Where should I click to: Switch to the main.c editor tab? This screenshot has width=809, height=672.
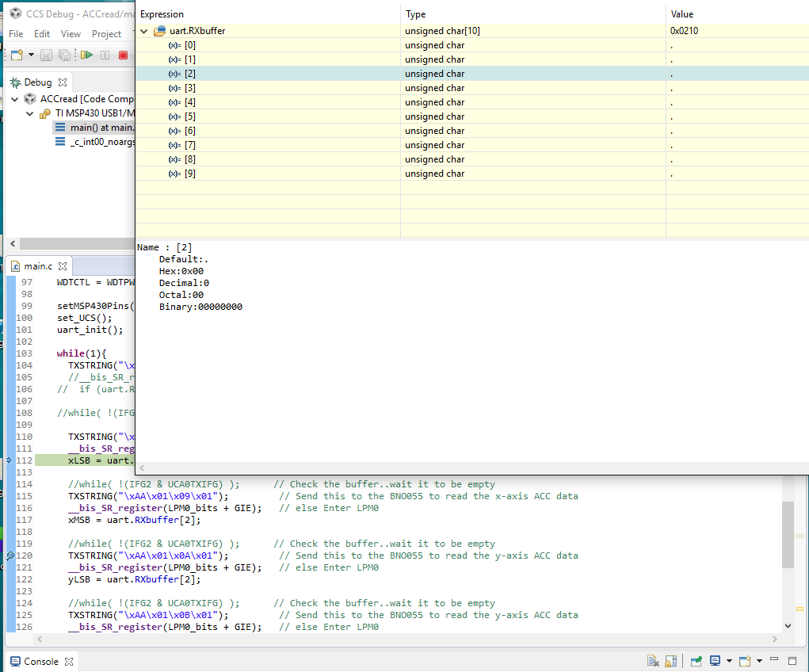pos(39,266)
